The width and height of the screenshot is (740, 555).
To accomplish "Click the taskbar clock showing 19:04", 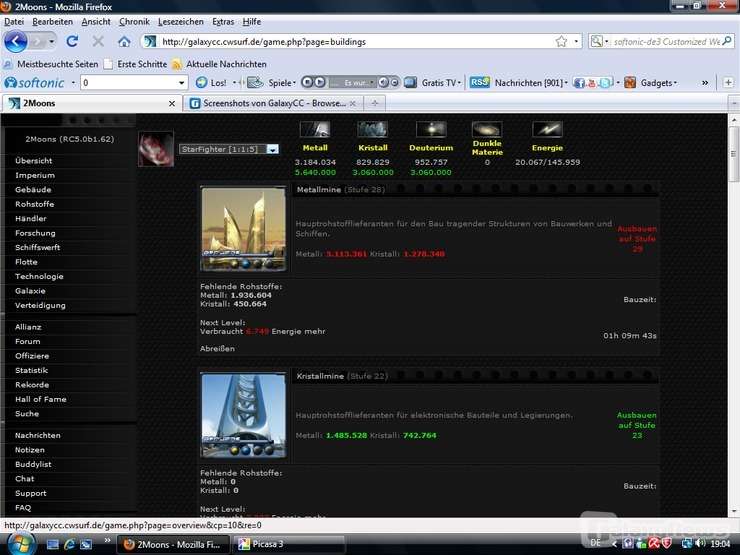I will pyautogui.click(x=720, y=544).
